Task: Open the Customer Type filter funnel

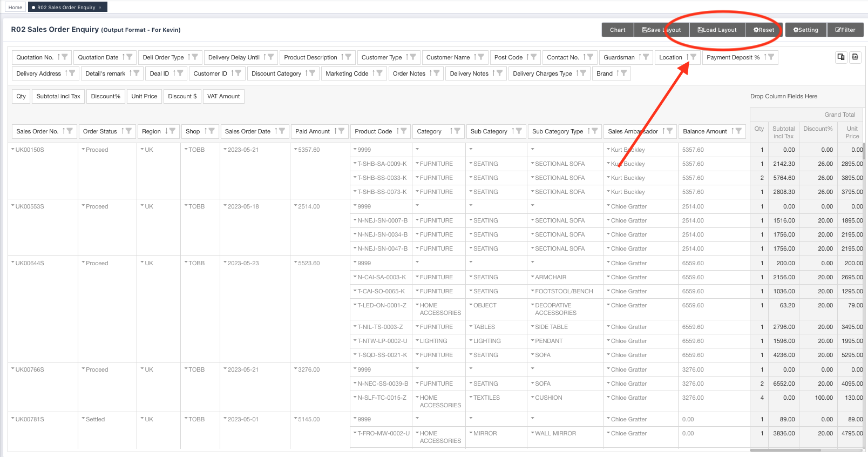Action: 413,57
